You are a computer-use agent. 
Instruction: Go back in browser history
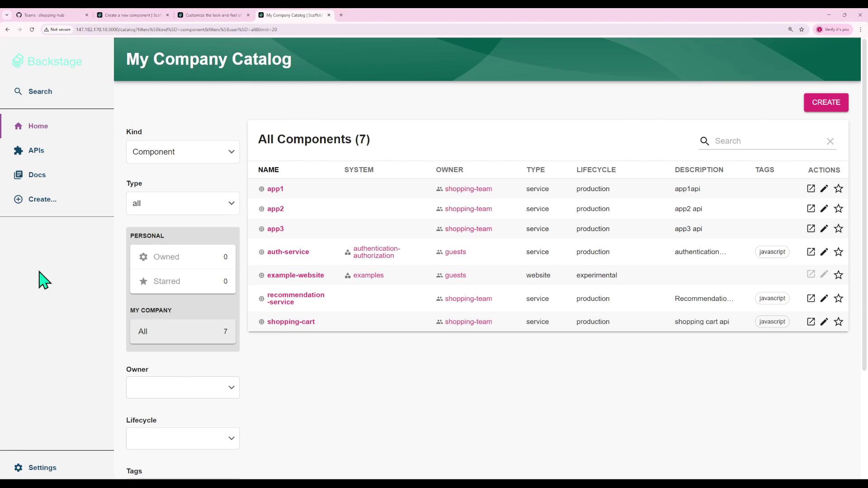(x=8, y=29)
